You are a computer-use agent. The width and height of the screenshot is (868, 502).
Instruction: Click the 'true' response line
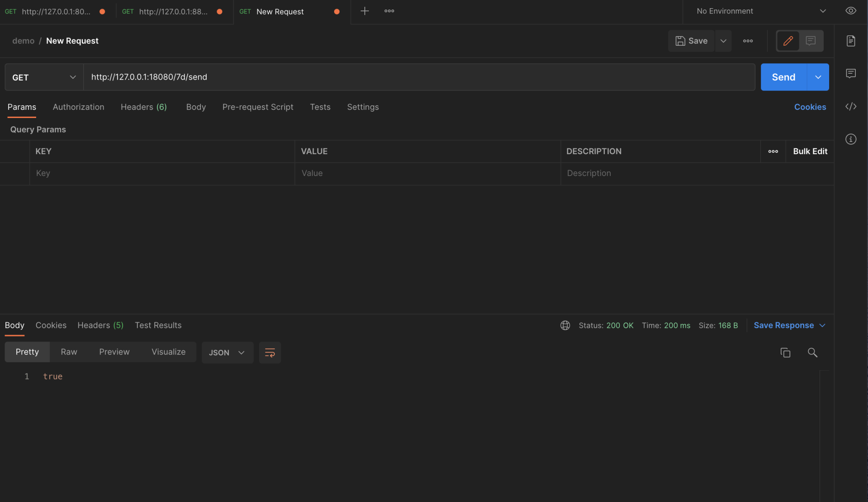(x=53, y=377)
